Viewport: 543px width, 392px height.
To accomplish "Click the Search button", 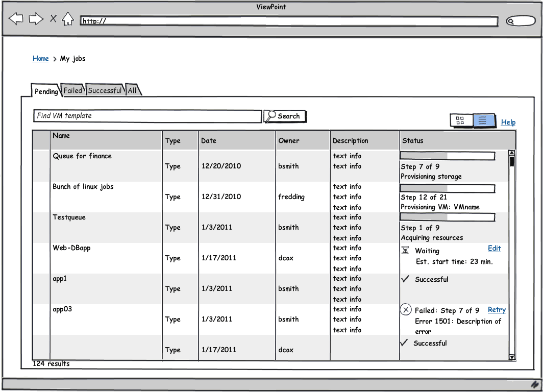I will click(x=285, y=116).
